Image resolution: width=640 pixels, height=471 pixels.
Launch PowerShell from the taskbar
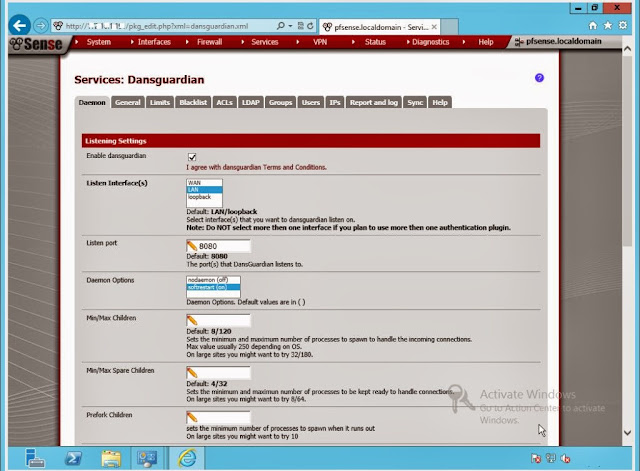[73, 458]
